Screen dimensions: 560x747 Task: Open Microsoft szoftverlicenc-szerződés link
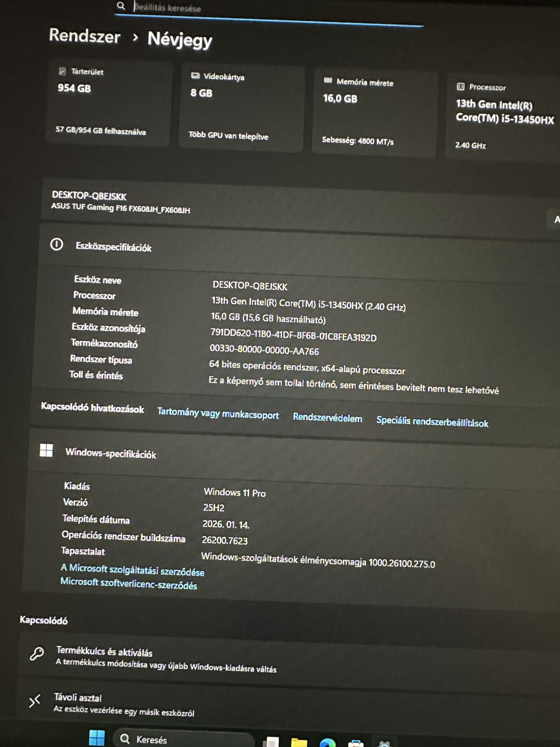[x=129, y=583]
